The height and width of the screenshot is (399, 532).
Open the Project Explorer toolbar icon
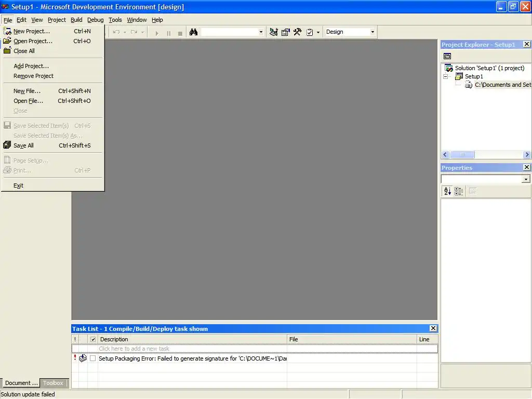tap(273, 32)
